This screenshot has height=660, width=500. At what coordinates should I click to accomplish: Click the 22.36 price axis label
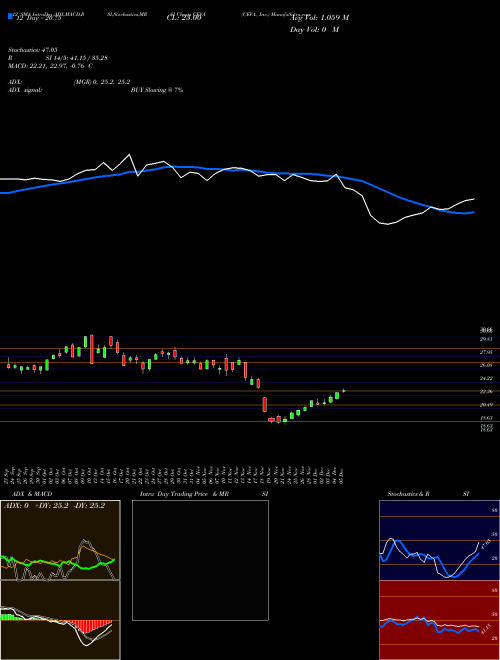coord(486,391)
